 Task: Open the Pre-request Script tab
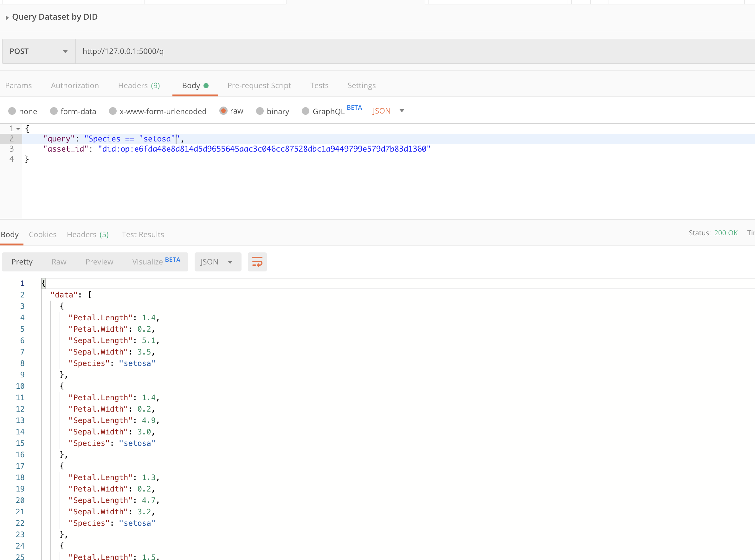(259, 85)
